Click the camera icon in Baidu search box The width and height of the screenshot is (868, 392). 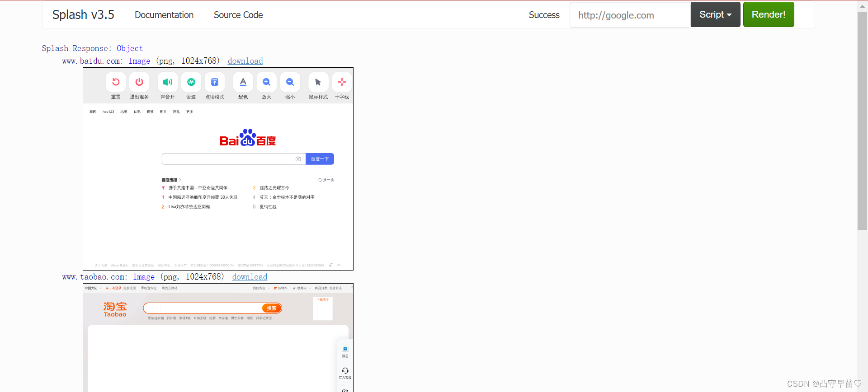point(298,159)
